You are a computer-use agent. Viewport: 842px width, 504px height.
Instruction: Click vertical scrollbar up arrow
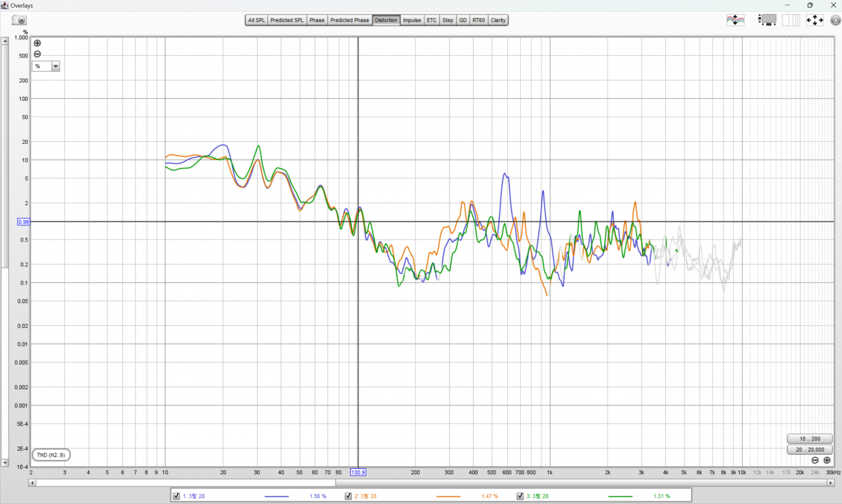5,41
